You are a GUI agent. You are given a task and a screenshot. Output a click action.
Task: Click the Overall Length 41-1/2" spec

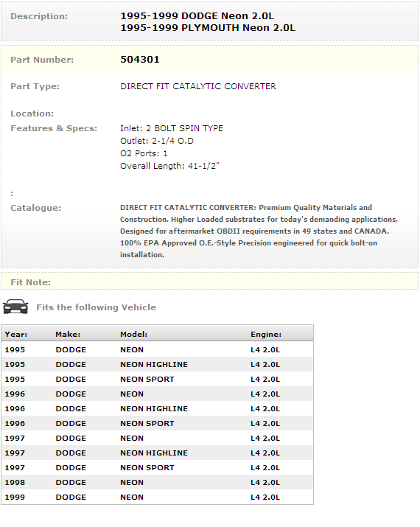(169, 166)
